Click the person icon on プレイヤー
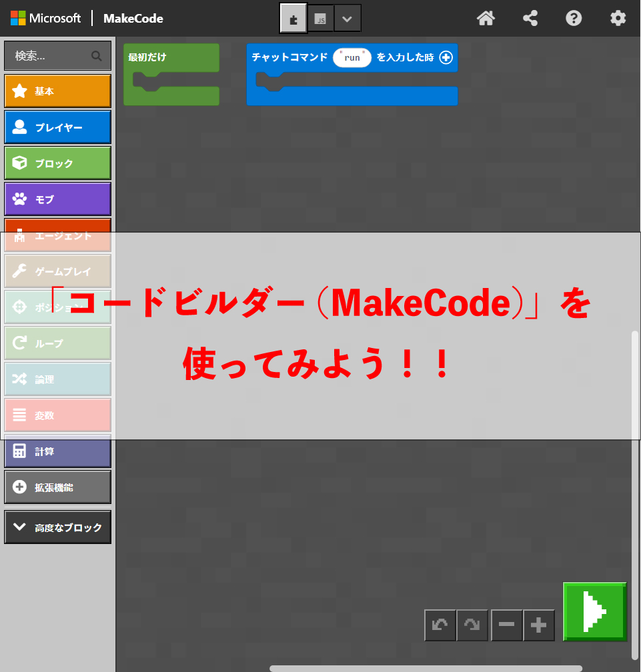641x672 pixels. [20, 127]
